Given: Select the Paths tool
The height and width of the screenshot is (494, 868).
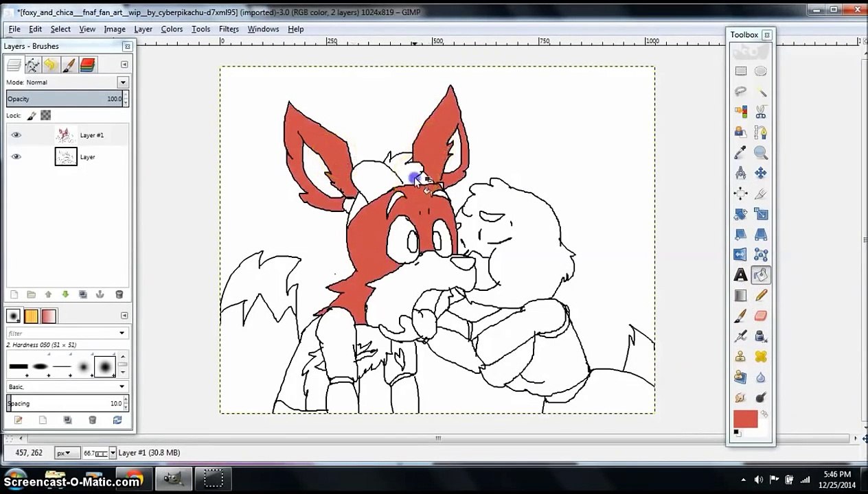Looking at the screenshot, I should (x=761, y=132).
